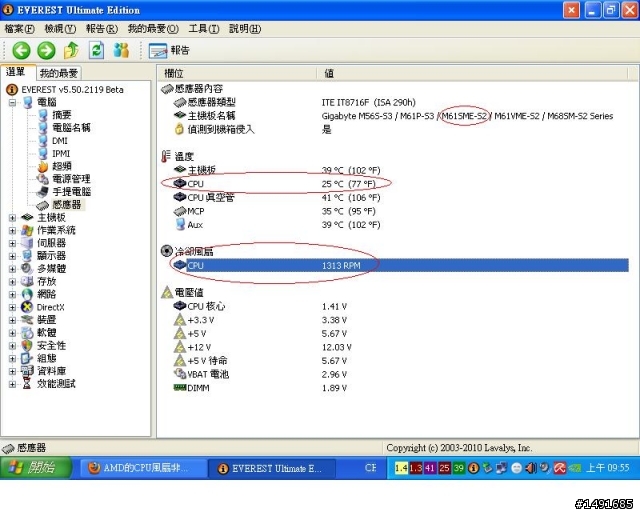Click the Windows flag icon for 作業系統
The image size is (640, 512).
(27, 231)
